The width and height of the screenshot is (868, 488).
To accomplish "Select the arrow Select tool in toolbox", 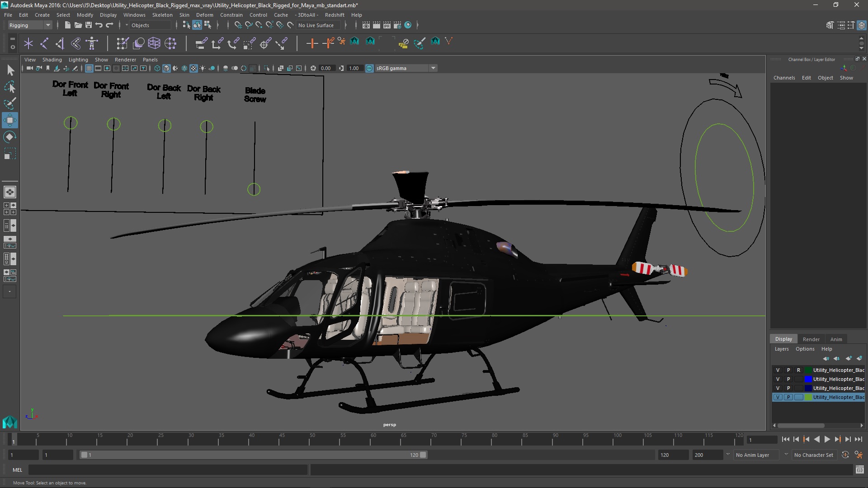I will pyautogui.click(x=10, y=70).
